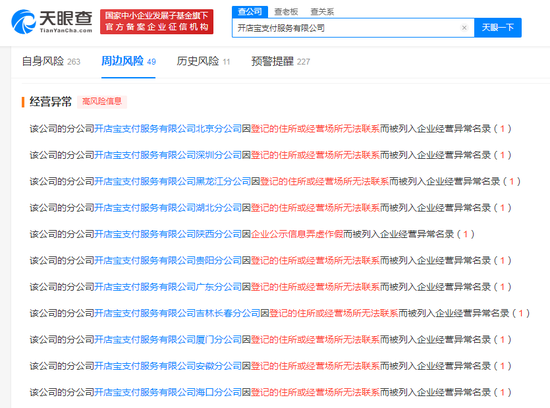
Task: Click the count (1) in 北京分公司 row
Action: 502,129
